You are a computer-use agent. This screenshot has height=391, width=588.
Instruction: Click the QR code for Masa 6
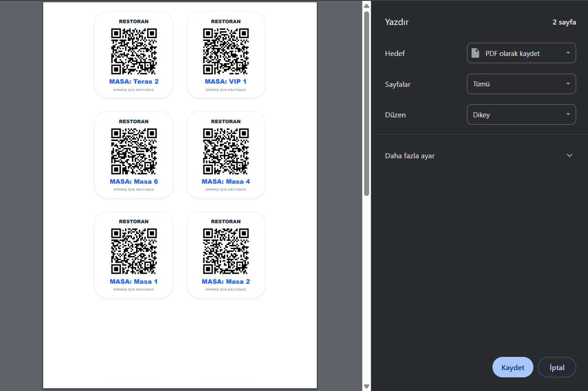pyautogui.click(x=134, y=151)
